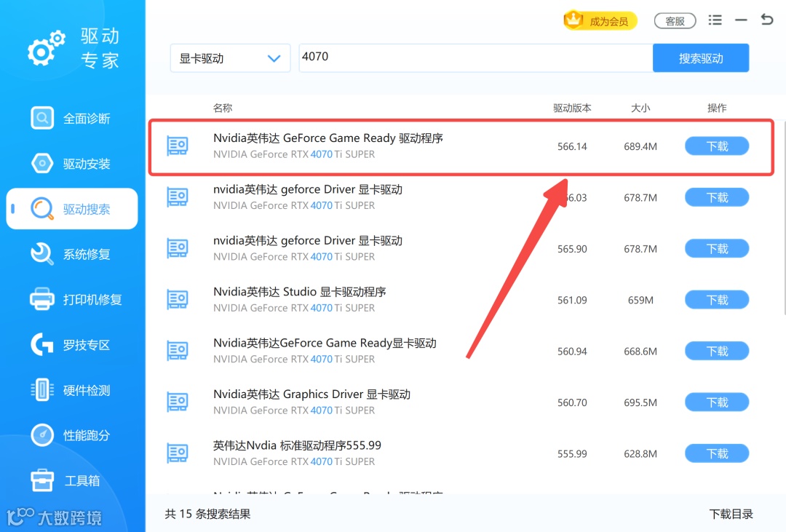
Task: Download driver version 566.14
Action: 717,146
